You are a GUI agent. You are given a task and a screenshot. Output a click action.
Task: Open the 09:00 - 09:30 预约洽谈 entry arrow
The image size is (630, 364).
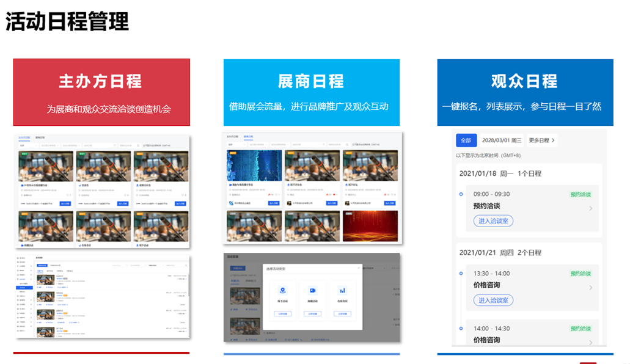point(590,208)
